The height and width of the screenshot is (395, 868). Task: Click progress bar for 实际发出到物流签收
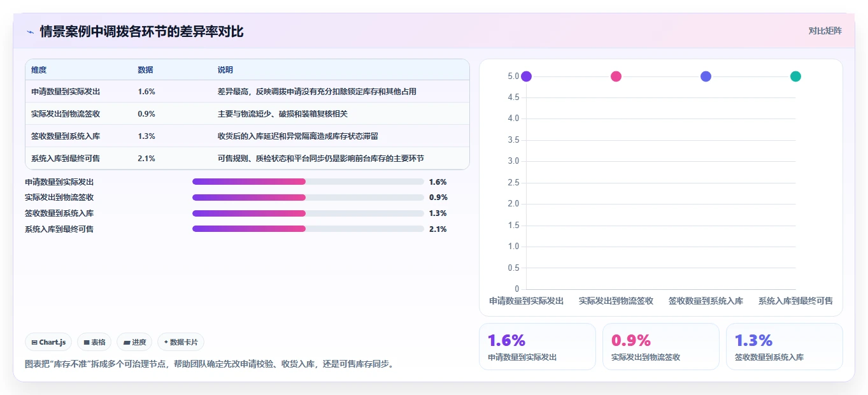[x=308, y=197]
